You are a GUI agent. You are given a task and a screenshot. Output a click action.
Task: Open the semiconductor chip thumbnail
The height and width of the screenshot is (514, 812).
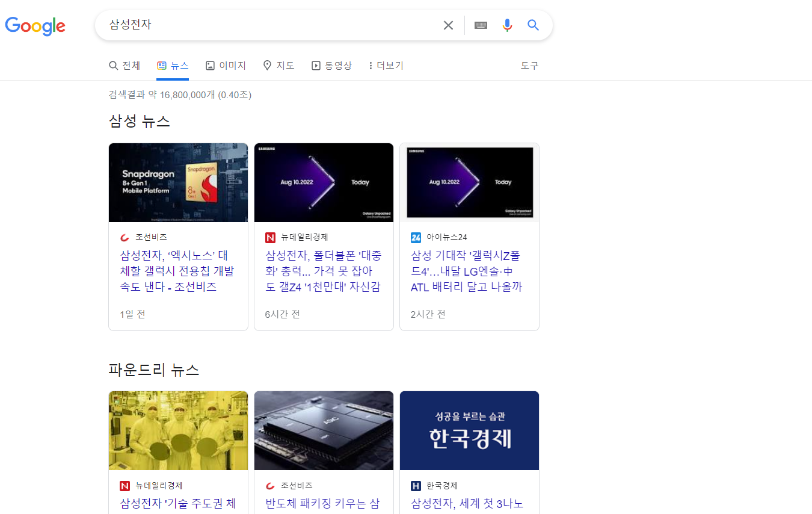click(324, 430)
